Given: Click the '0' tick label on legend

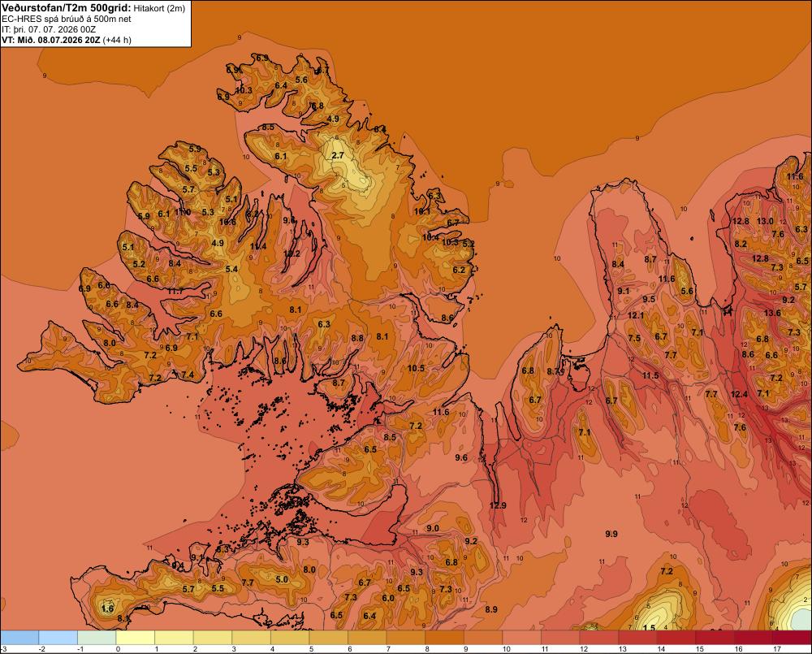Looking at the screenshot, I should (x=118, y=649).
